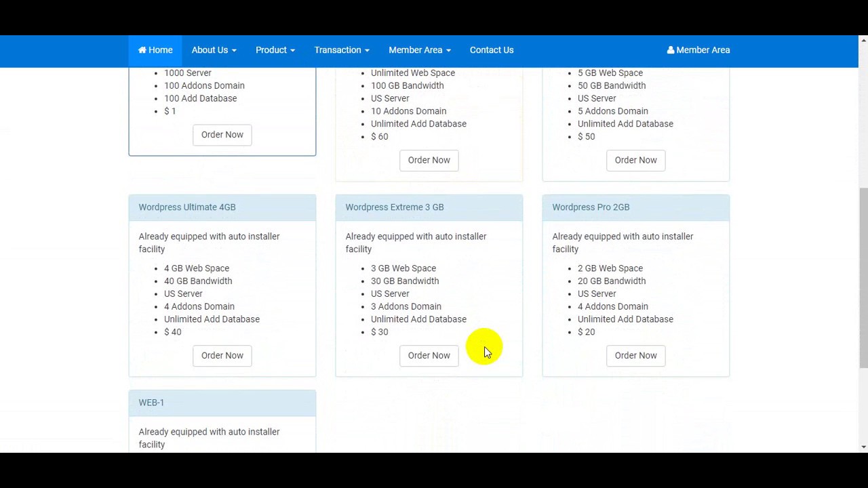Image resolution: width=868 pixels, height=488 pixels.
Task: Open Member Area link at right of navbar
Action: coord(698,50)
